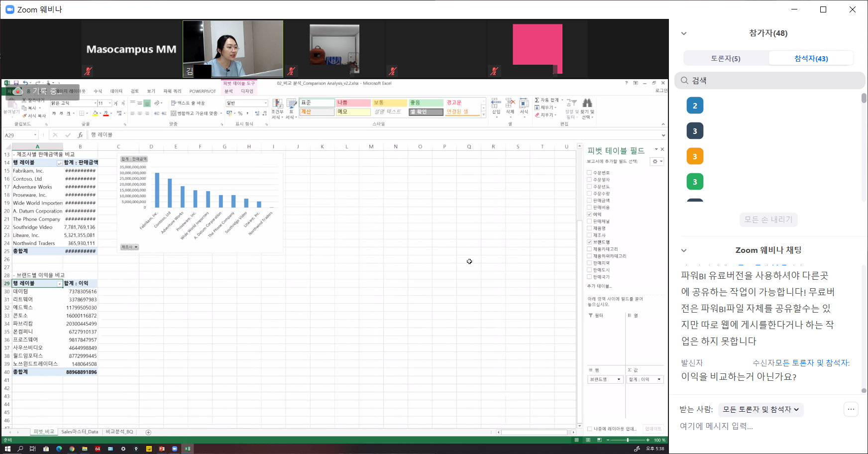Click the Insert cells icon
Viewport: 868px width, 454px height.
pos(496,103)
